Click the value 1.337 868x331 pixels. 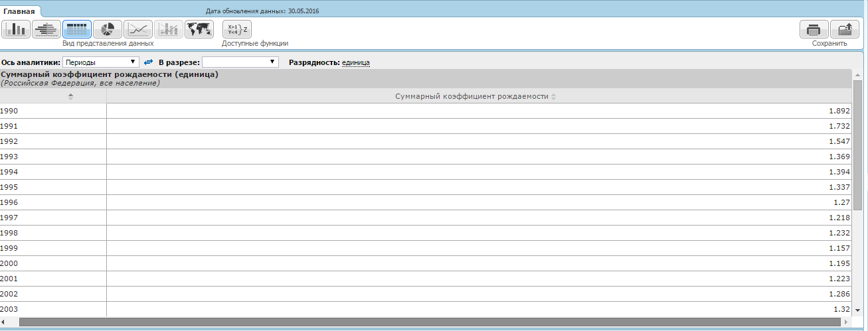coord(839,187)
